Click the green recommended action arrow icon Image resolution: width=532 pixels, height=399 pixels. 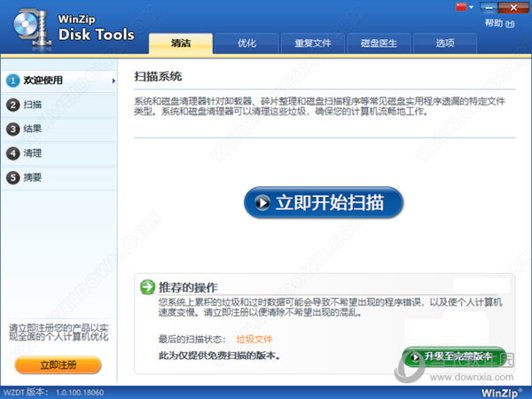coord(147,287)
